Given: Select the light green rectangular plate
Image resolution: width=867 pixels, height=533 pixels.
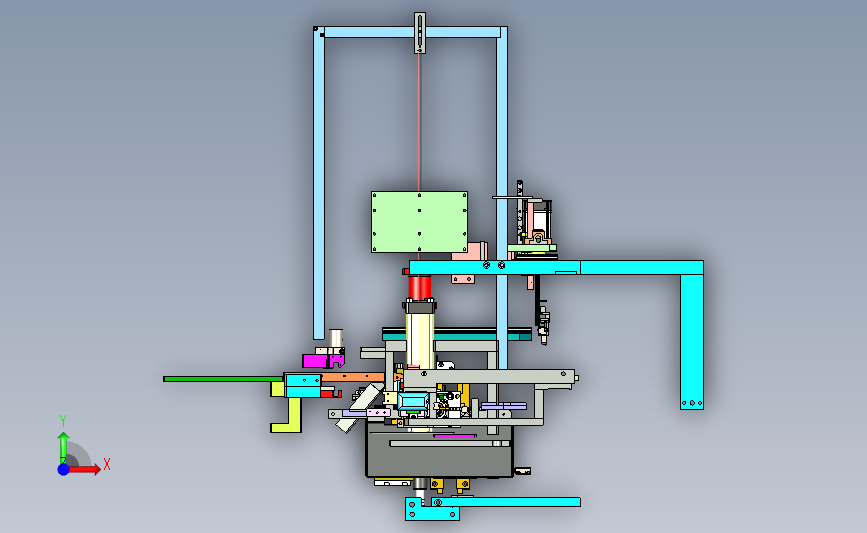Looking at the screenshot, I should click(x=420, y=222).
